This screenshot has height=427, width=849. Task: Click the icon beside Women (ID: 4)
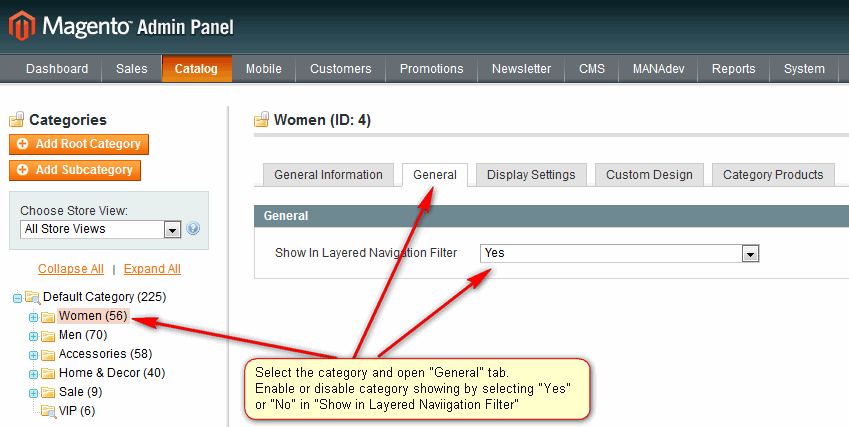pos(262,119)
